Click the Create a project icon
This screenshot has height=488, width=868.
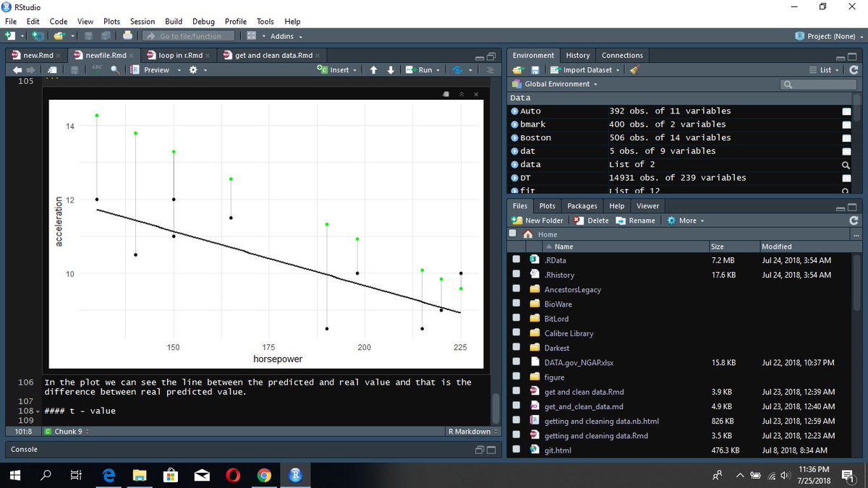(36, 36)
